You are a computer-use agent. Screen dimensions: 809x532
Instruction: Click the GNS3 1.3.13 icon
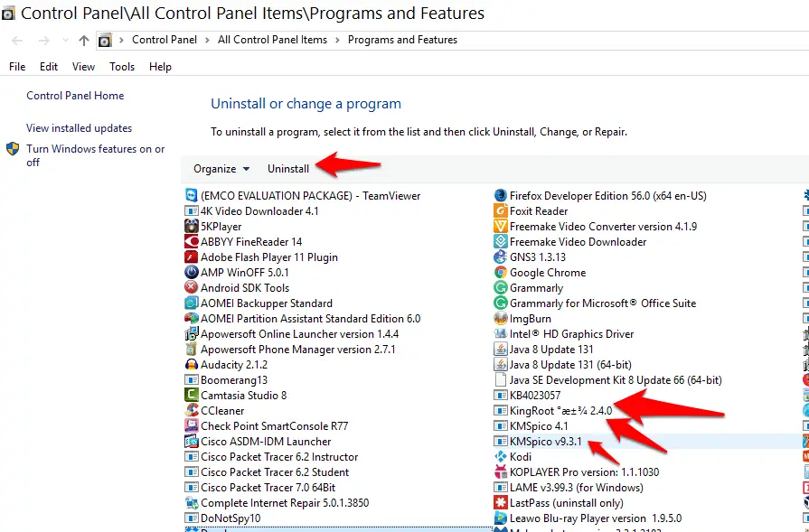point(501,257)
